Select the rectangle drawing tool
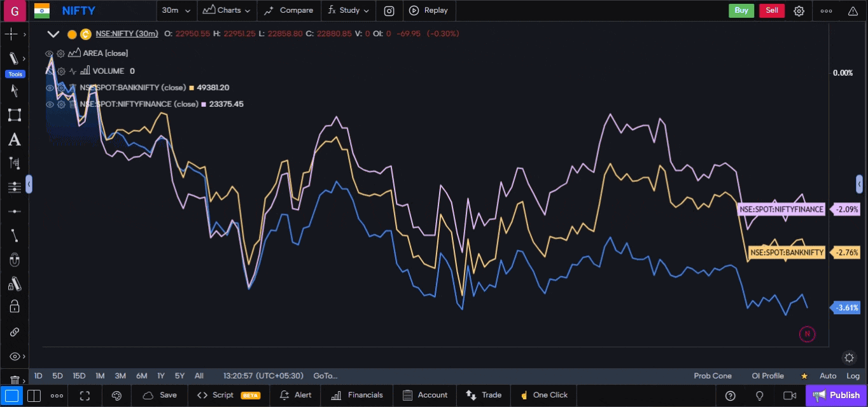 click(x=14, y=114)
